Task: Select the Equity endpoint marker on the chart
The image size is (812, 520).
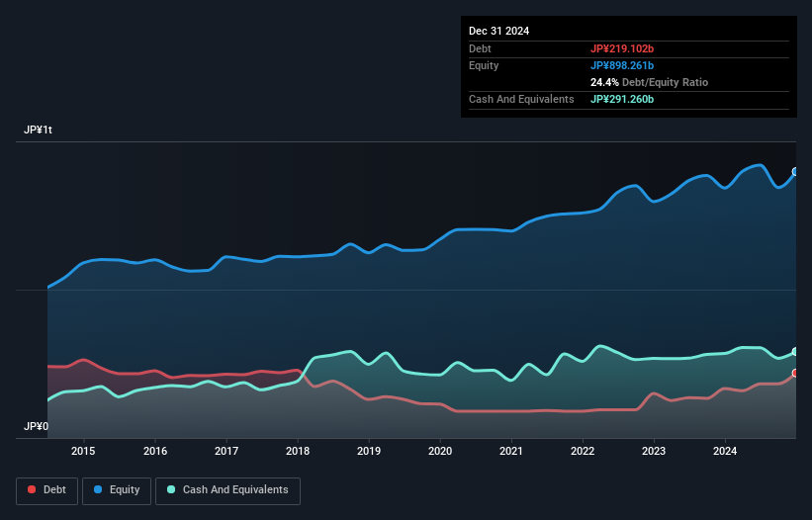Action: coord(795,172)
